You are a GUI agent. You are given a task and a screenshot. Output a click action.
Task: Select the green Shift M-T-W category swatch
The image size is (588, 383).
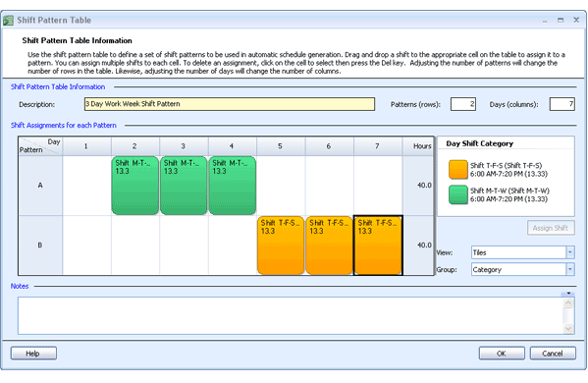[457, 194]
